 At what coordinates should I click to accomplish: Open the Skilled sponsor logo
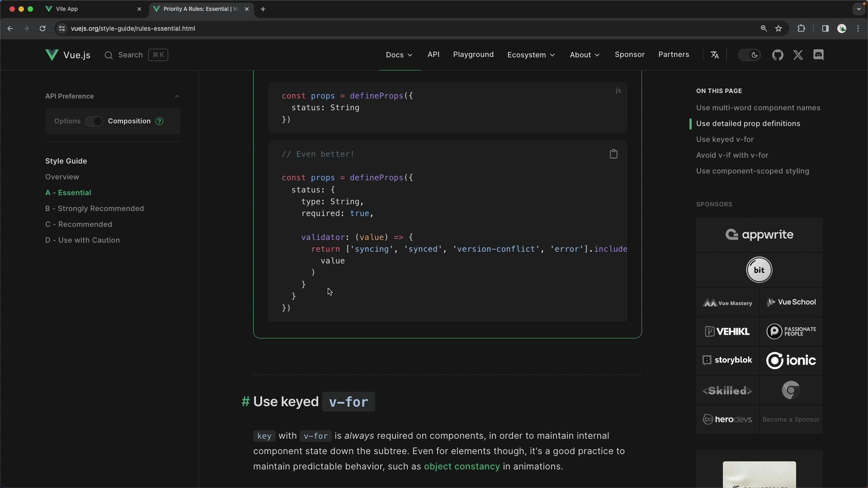pyautogui.click(x=727, y=390)
